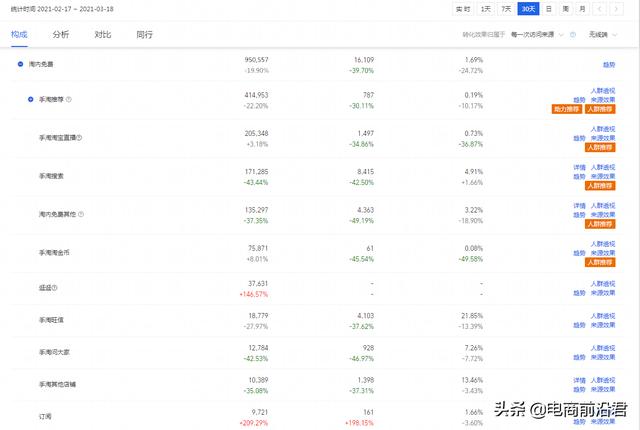Open 来源效果 for 手淘问大家 row
Viewport: 640px width, 430px height.
pyautogui.click(x=603, y=357)
